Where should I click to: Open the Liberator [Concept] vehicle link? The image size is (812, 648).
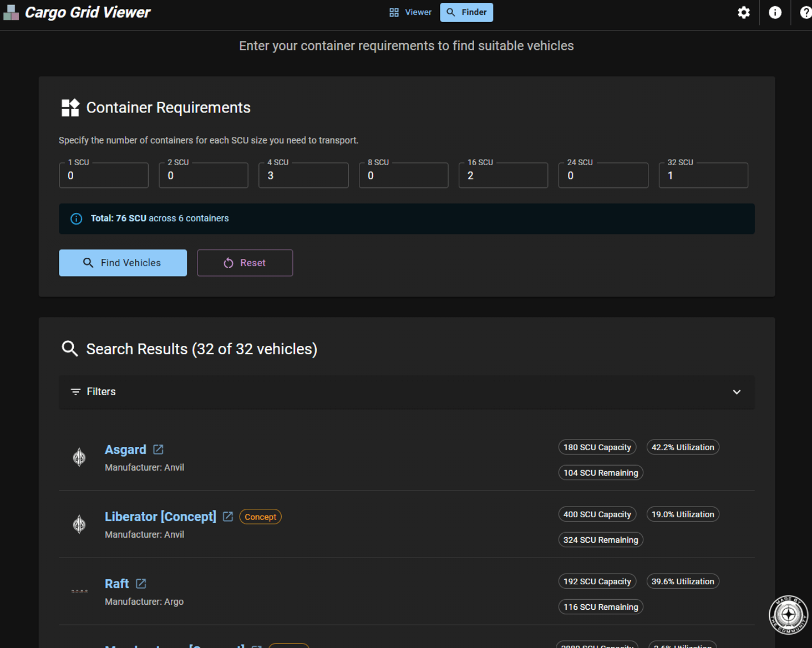click(x=160, y=517)
